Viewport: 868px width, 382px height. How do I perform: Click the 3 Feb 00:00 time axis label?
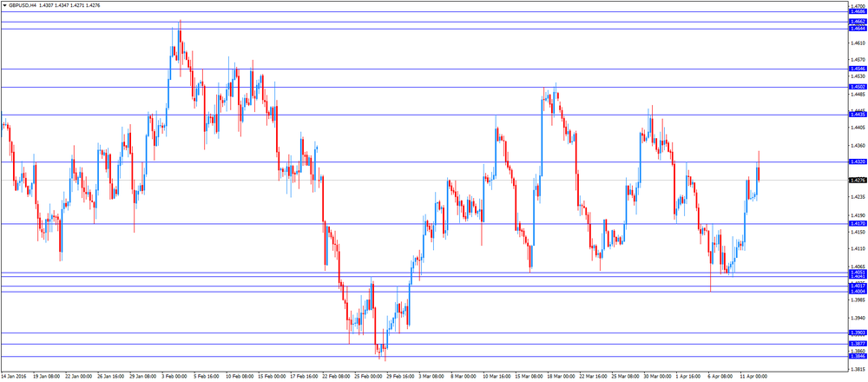(x=174, y=376)
